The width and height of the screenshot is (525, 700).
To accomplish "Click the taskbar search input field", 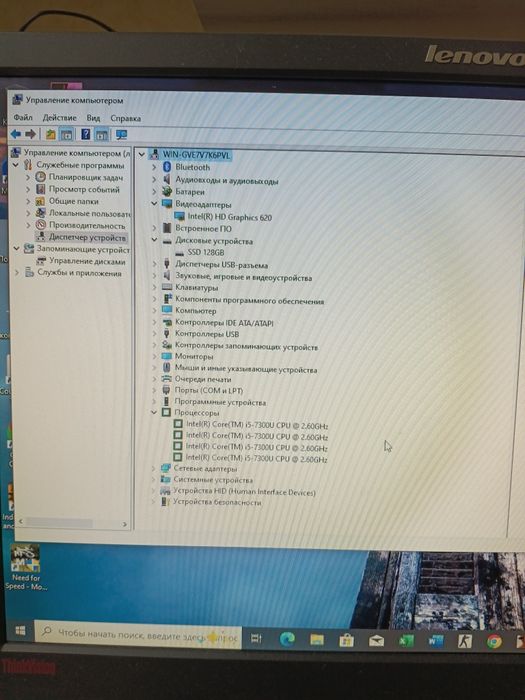I will 138,635.
